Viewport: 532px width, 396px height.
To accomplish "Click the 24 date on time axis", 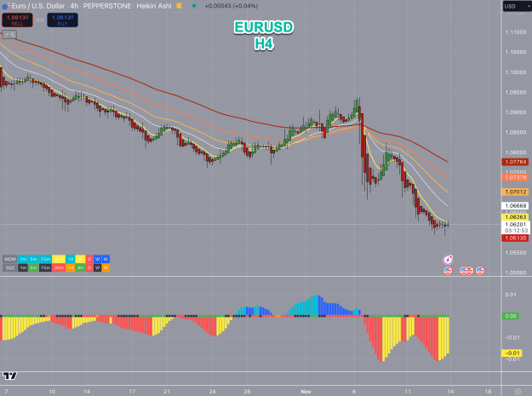I will pyautogui.click(x=212, y=392).
